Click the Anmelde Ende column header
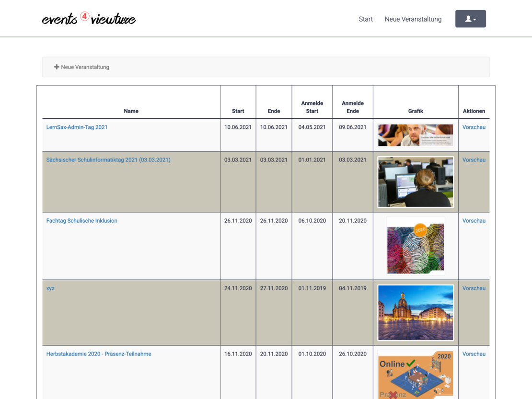This screenshot has height=399, width=532. 353,107
